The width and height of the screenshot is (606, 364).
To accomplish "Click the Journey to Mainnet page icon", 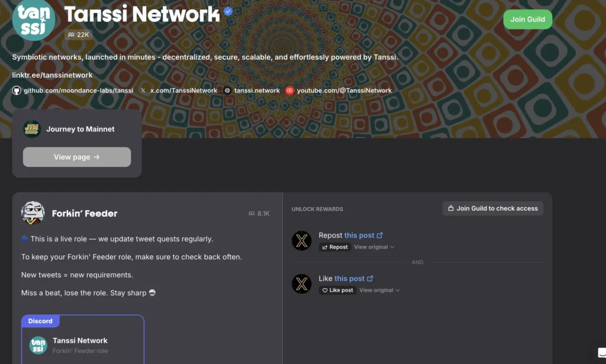I will (x=32, y=129).
